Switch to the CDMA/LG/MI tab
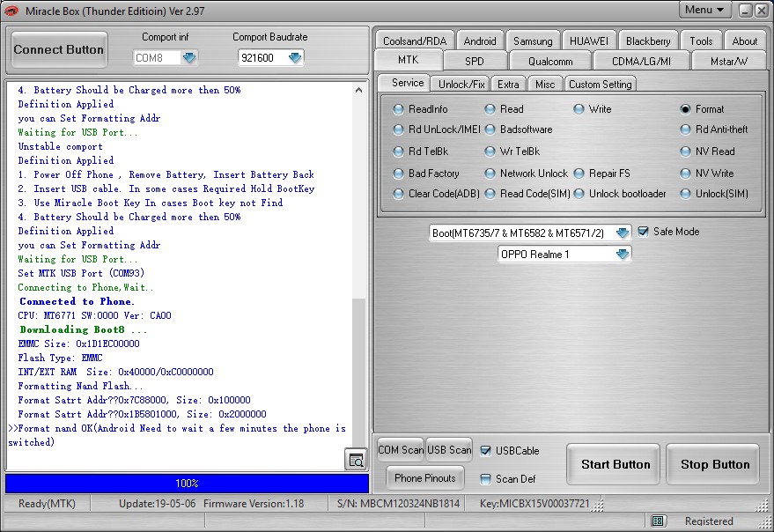 (x=641, y=62)
